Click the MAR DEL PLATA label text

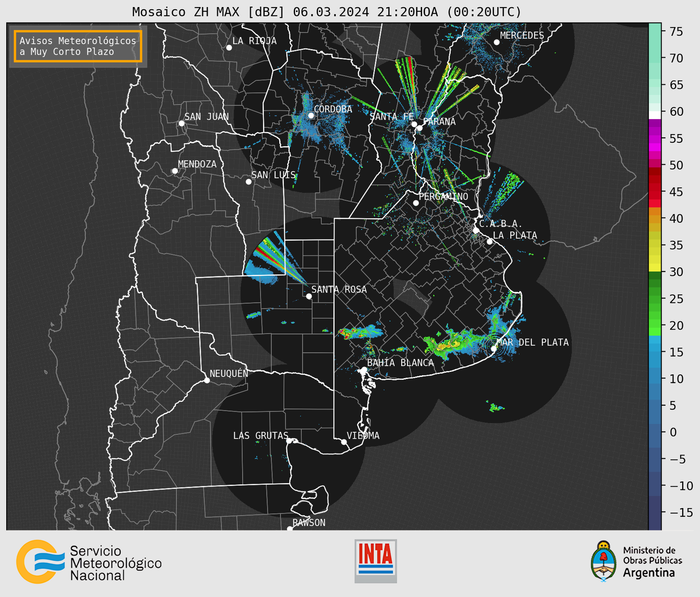point(532,342)
